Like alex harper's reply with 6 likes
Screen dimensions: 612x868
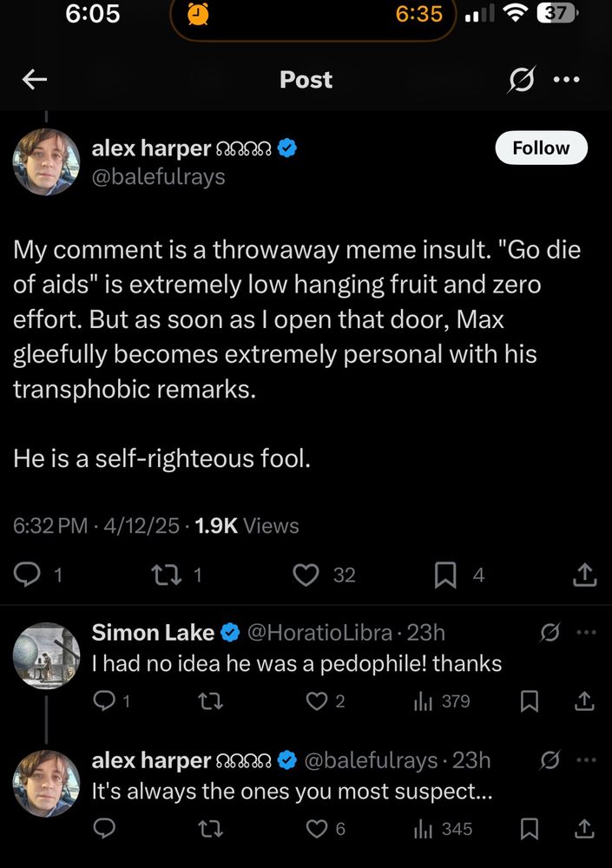coord(318,829)
